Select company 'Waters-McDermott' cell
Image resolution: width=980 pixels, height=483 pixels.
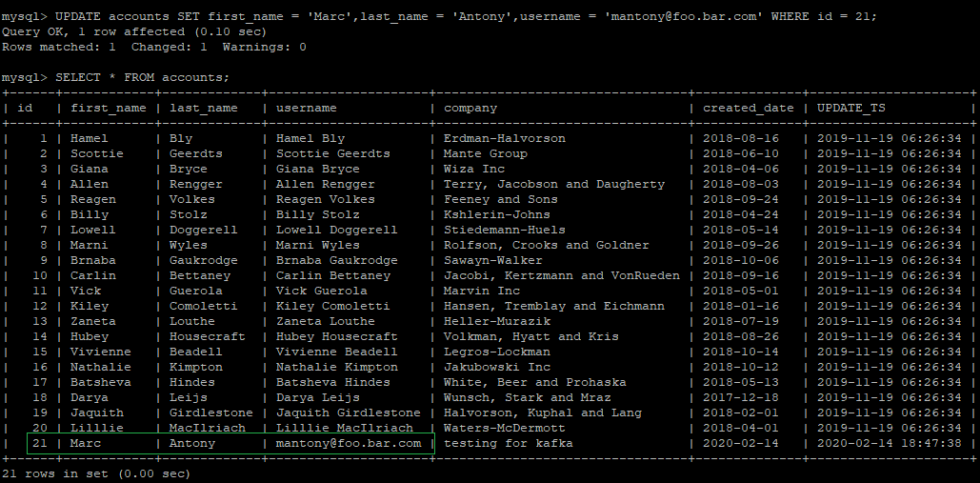[505, 428]
